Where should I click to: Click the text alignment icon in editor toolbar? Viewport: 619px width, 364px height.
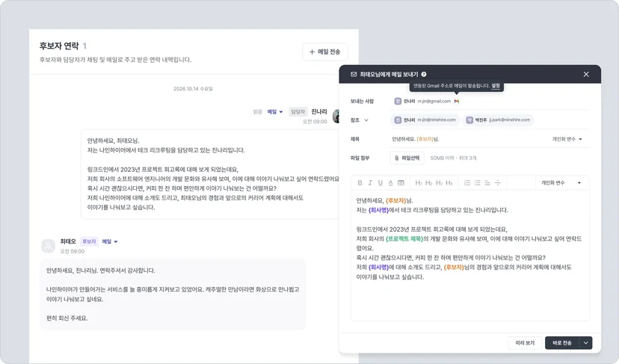tap(487, 183)
